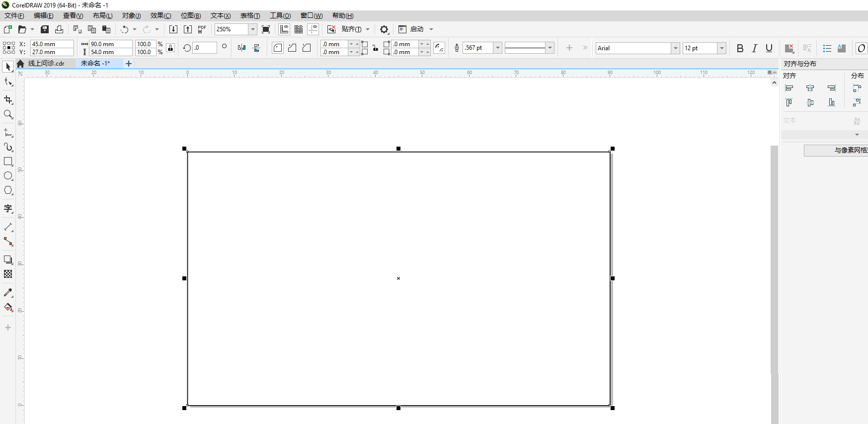Mirror the object horizontally
868x424 pixels.
[241, 48]
